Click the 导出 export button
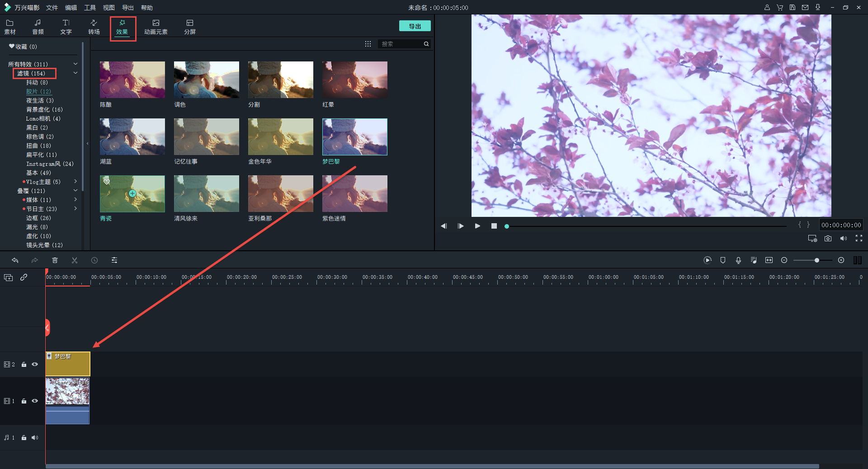Viewport: 868px width, 469px height. click(x=415, y=26)
